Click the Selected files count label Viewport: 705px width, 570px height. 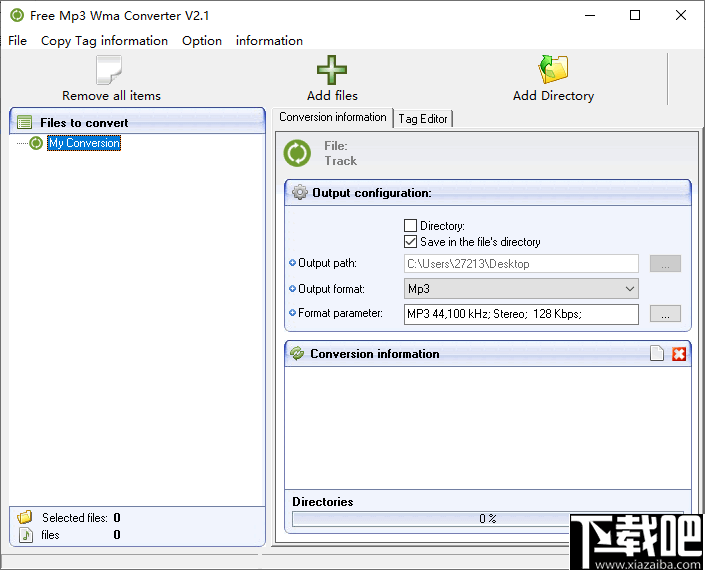coord(75,518)
